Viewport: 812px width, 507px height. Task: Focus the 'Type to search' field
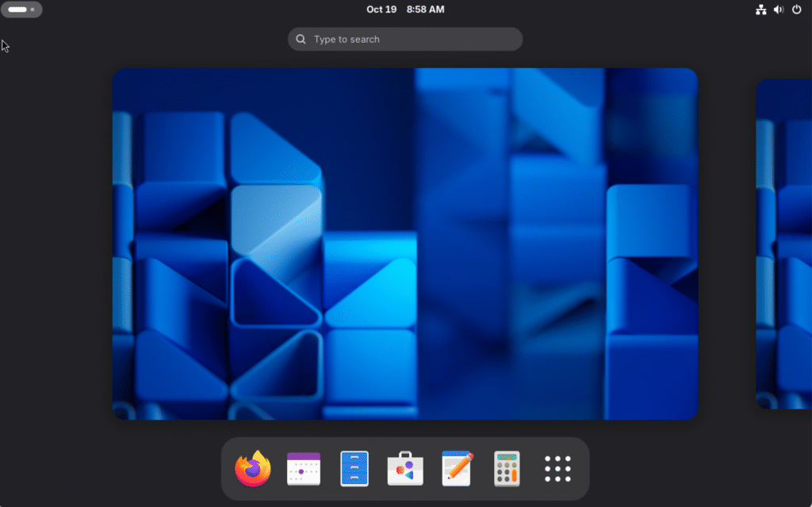(x=412, y=39)
